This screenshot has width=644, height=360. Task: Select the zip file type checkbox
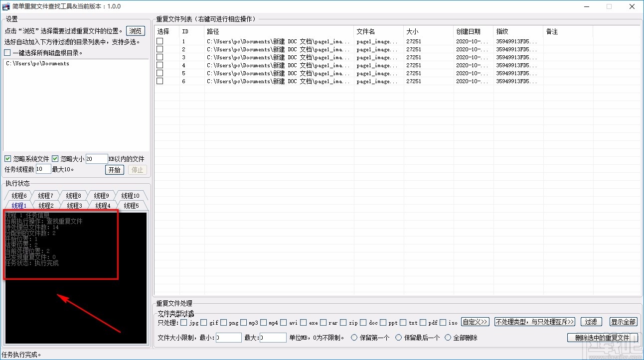coord(344,322)
